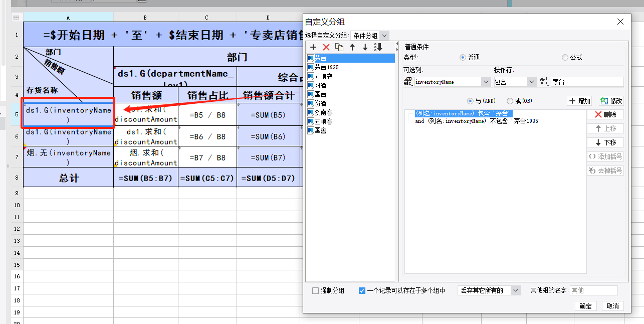
Task: Click the 其他组的名字 input field
Action: point(593,290)
